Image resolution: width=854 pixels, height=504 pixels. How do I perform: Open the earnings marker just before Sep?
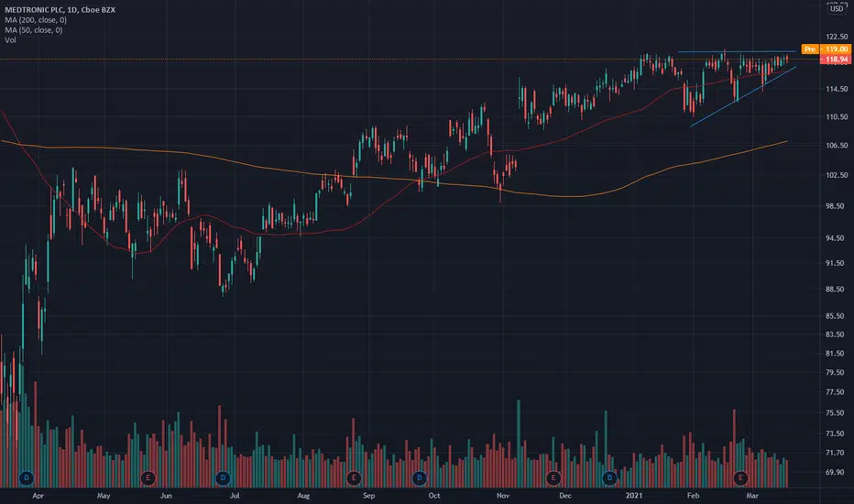(354, 477)
